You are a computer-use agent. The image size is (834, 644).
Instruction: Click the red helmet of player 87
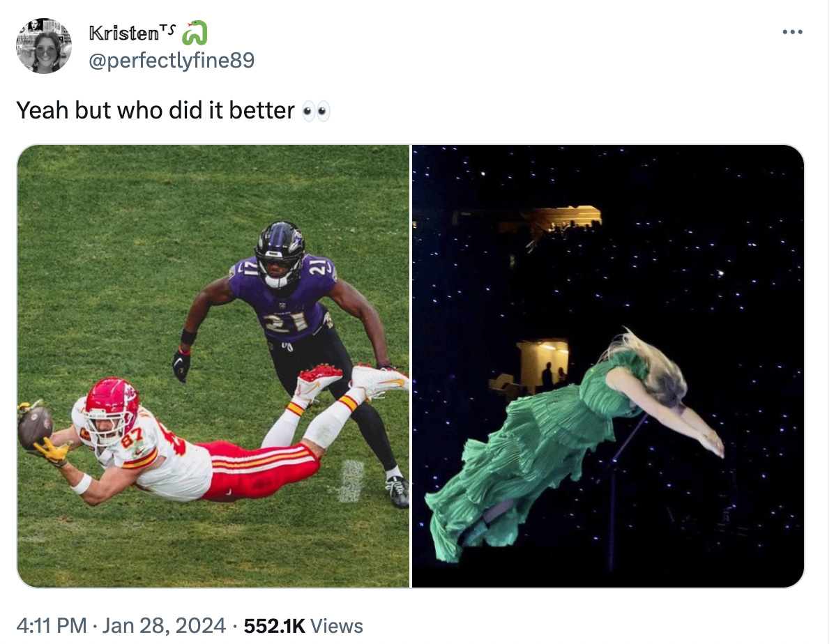111,406
